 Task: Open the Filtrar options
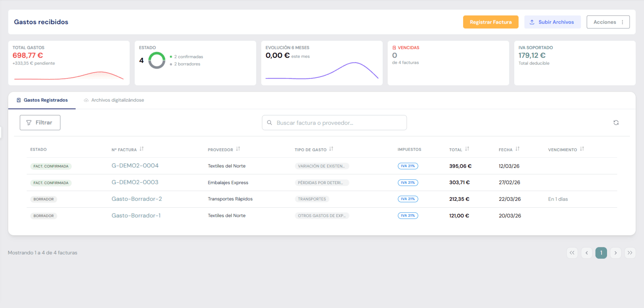coord(40,123)
